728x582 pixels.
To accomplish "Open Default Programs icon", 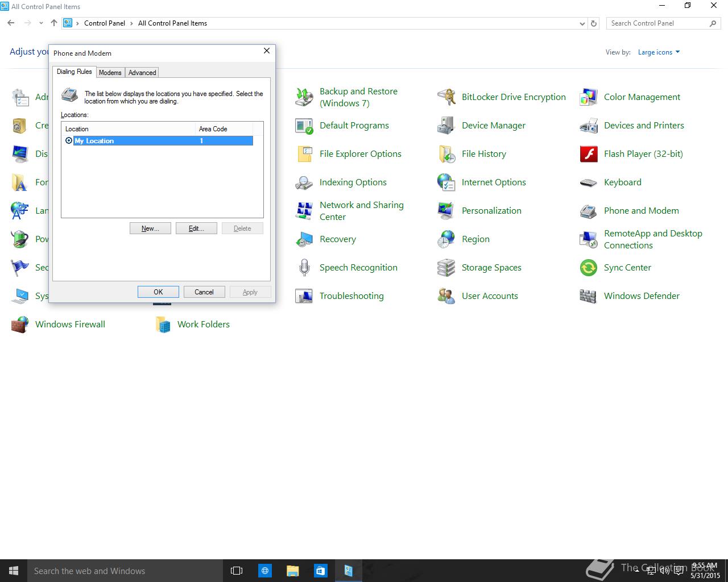I will click(304, 126).
